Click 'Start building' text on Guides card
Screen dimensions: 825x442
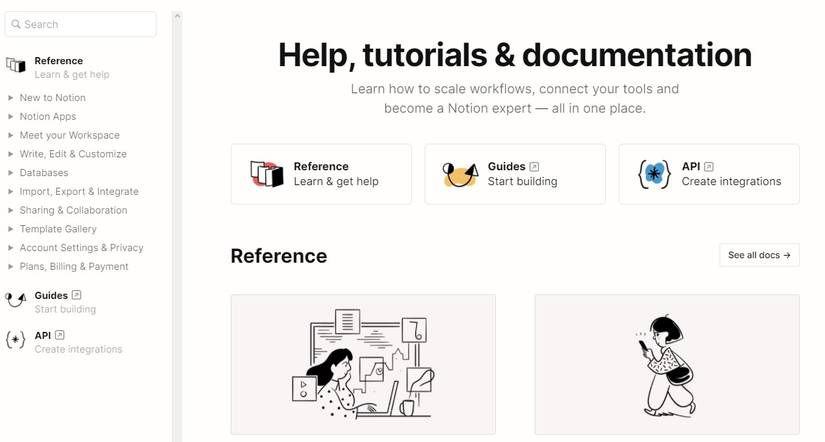(522, 182)
